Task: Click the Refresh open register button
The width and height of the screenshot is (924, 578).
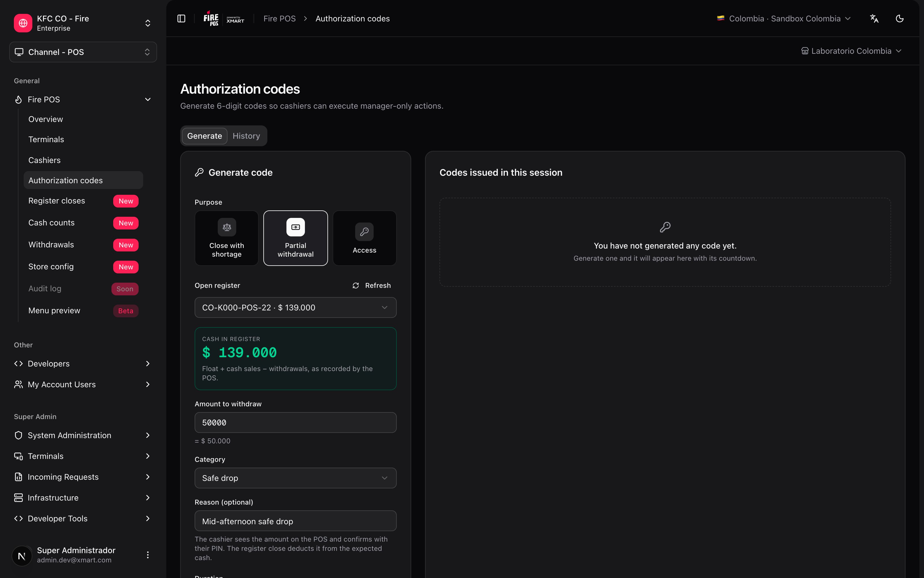Action: tap(372, 286)
